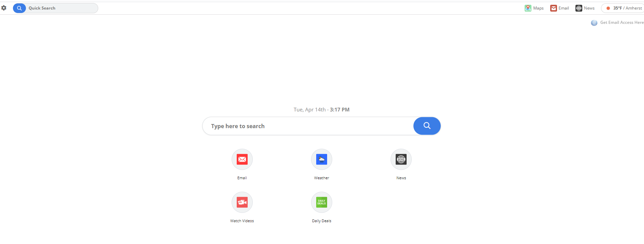Click the News globe icon in top bar

(579, 8)
